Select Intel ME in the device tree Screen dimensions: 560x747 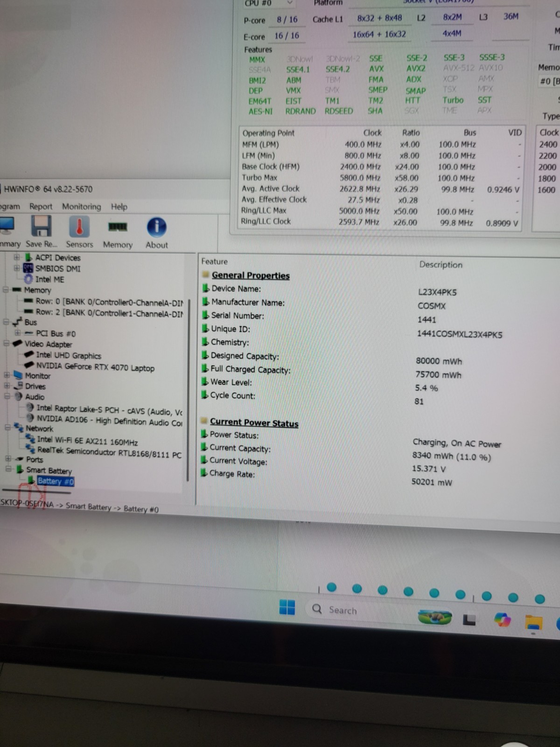pyautogui.click(x=49, y=279)
